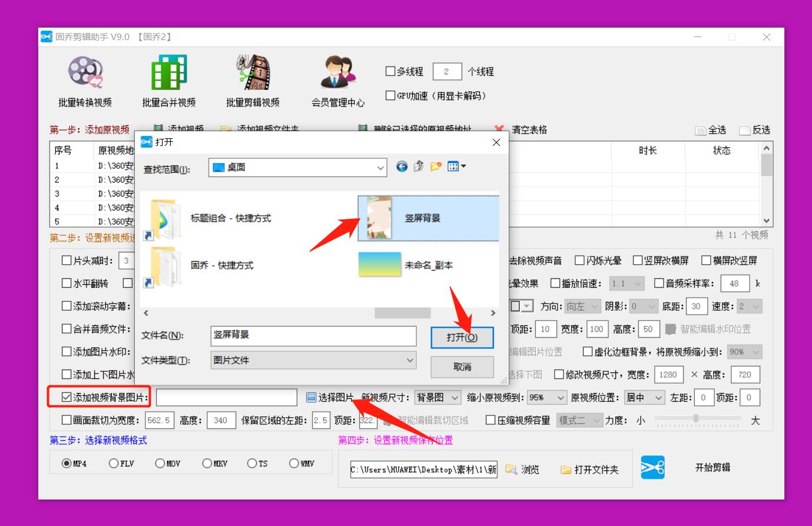Click the 取消 cancel button in dialog
Screen dimensions: 812x526
click(x=462, y=367)
